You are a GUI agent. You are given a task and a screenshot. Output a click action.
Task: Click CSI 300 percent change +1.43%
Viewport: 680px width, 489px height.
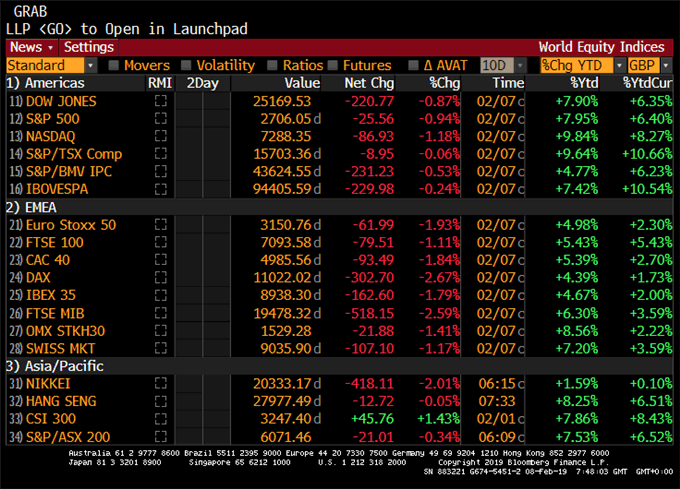pyautogui.click(x=438, y=418)
